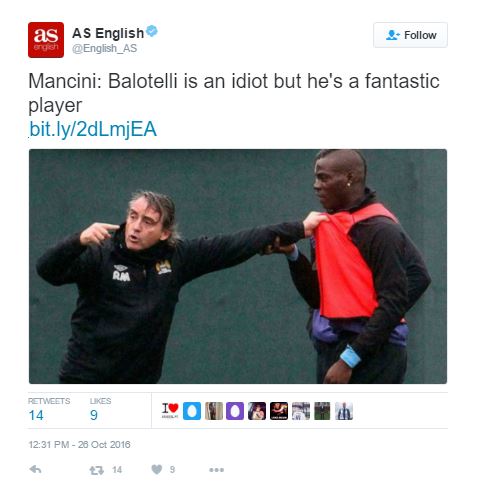Click the reply arrow icon

tap(35, 469)
